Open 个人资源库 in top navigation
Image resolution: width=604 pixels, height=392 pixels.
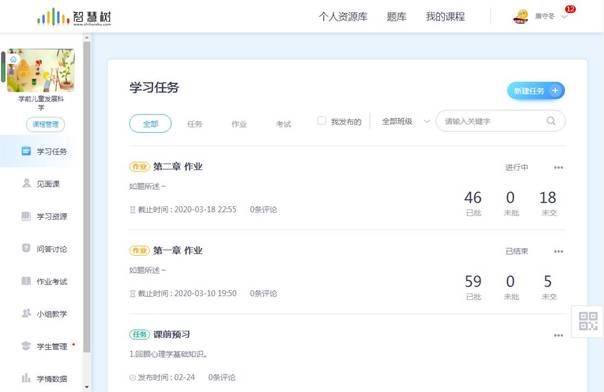(343, 17)
